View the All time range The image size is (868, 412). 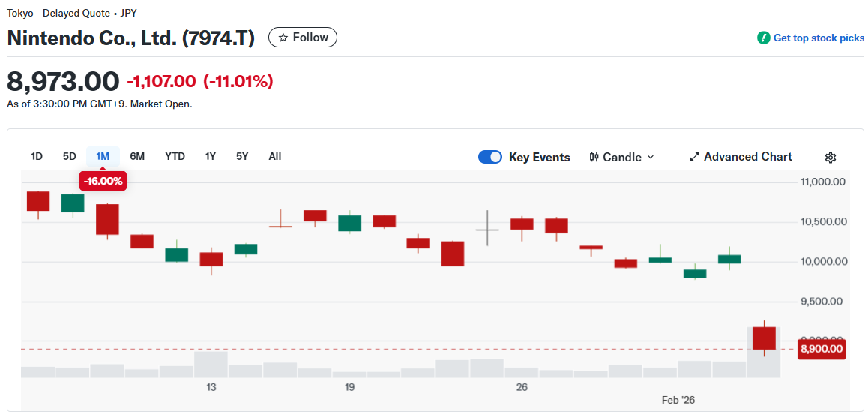pos(275,156)
